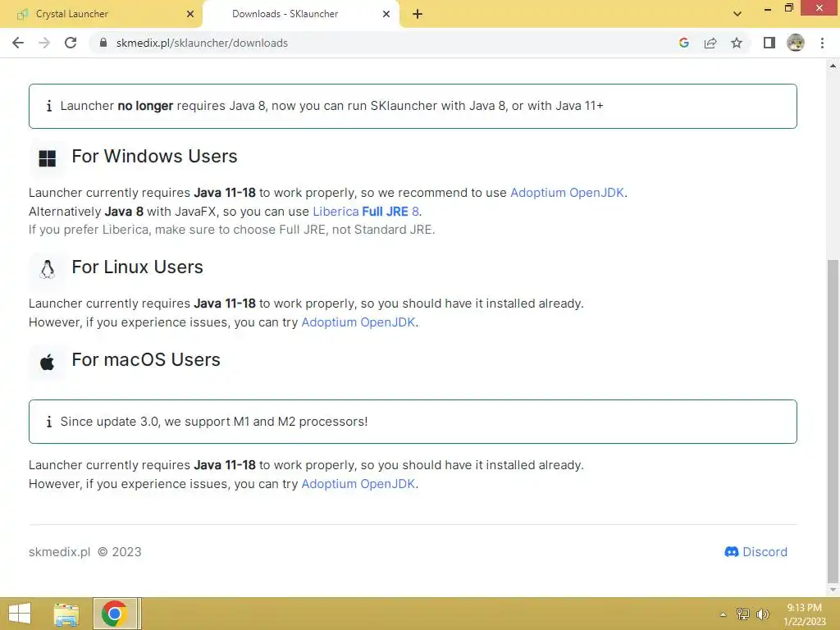Viewport: 840px width, 630px height.
Task: Go back to the previous page
Action: pyautogui.click(x=18, y=43)
